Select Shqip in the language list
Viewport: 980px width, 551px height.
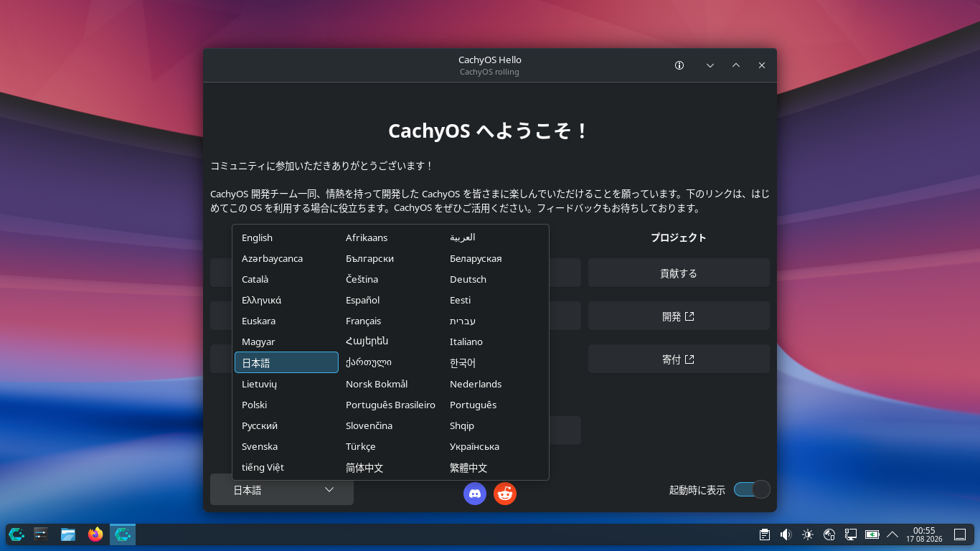494,425
